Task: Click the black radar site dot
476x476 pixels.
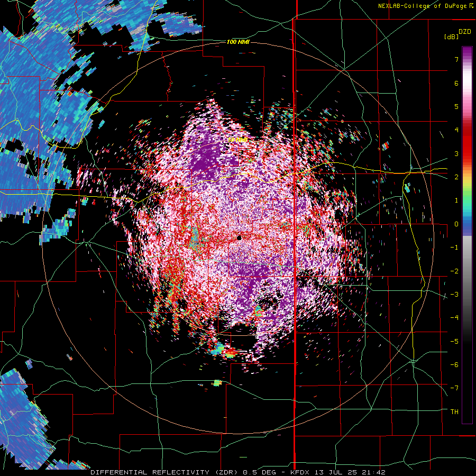Action: tap(239, 238)
